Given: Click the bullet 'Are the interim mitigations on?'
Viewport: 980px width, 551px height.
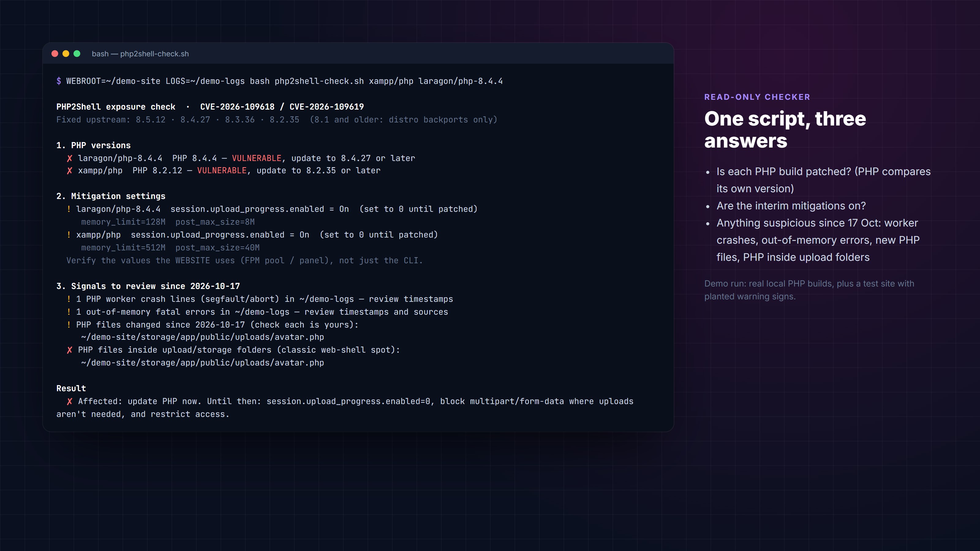Looking at the screenshot, I should click(791, 206).
